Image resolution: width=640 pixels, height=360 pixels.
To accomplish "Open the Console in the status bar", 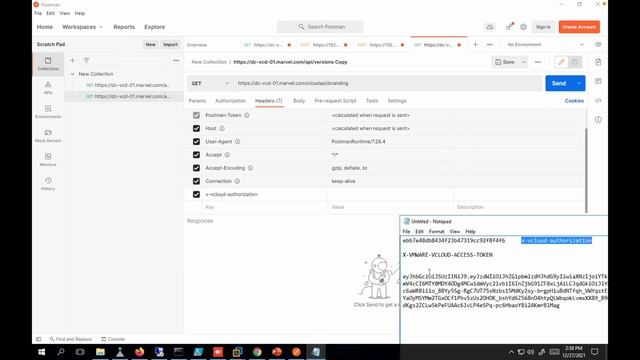I will [113, 339].
